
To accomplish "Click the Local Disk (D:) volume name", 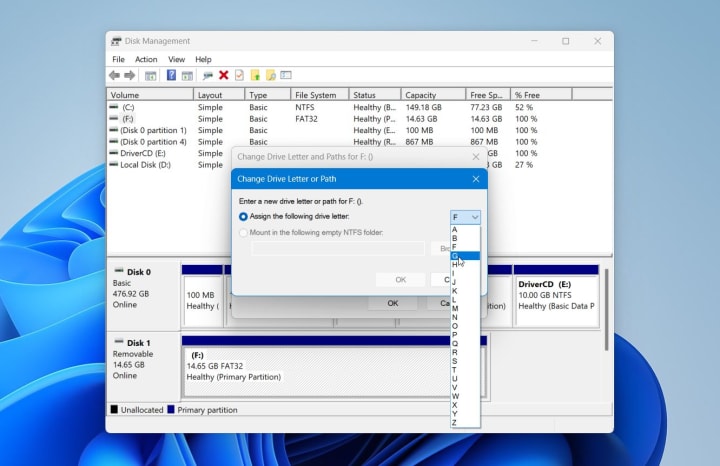I will [145, 164].
